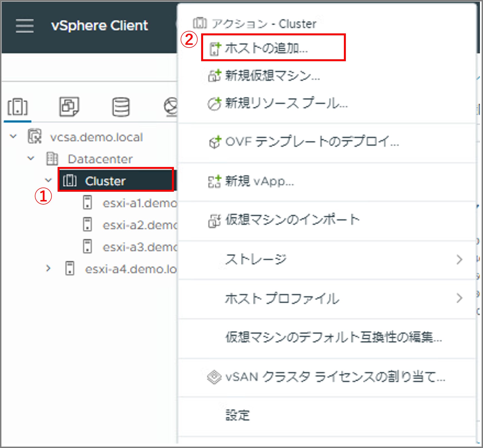Select host esxi-a1.demo in tree

[140, 203]
